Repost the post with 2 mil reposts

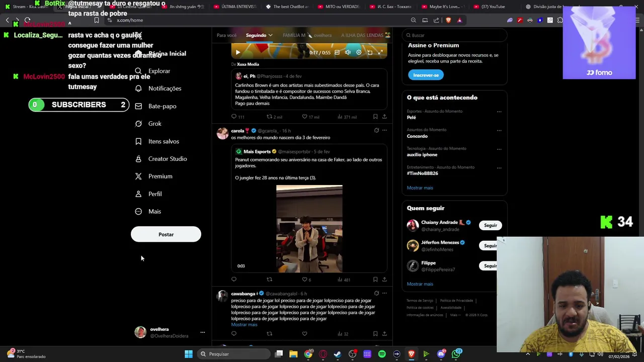click(x=269, y=117)
